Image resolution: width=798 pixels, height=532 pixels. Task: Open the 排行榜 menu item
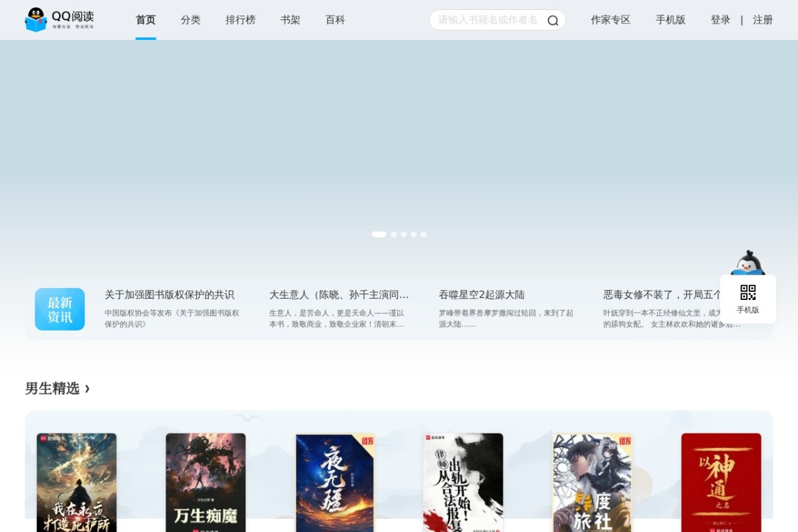click(241, 20)
